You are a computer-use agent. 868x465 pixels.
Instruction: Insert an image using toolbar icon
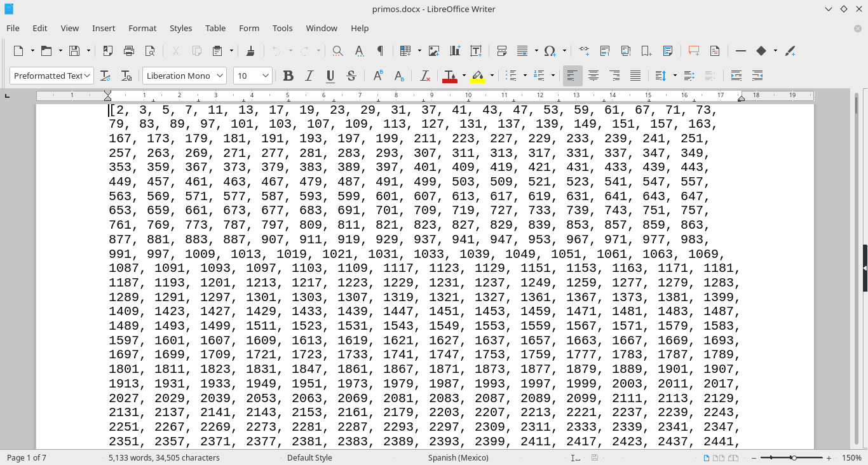(434, 51)
